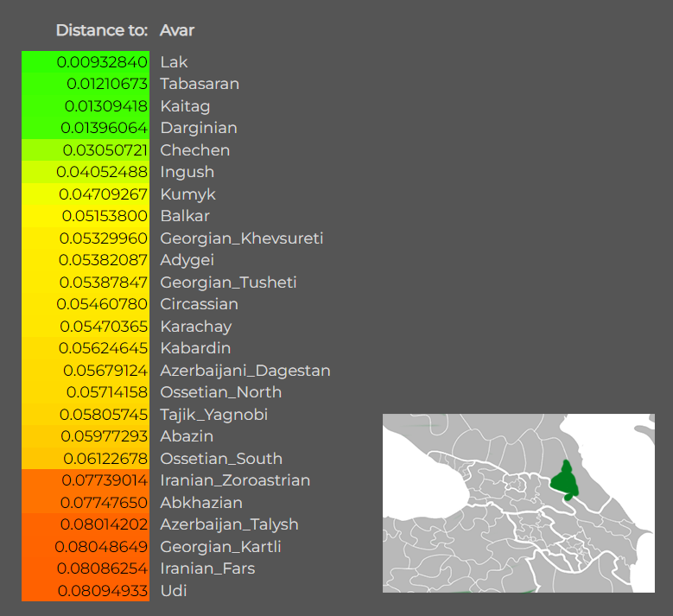
Task: Click the 'Distance to:' label
Action: pyautogui.click(x=102, y=30)
